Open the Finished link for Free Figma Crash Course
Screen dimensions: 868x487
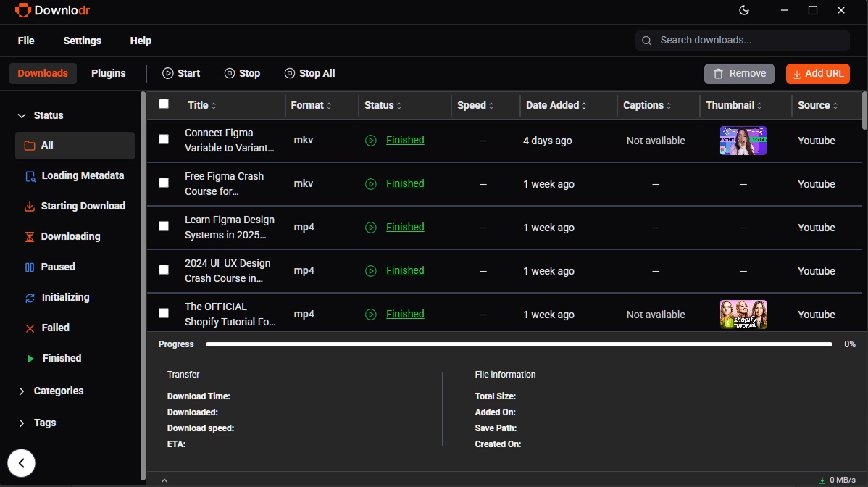[x=405, y=183]
